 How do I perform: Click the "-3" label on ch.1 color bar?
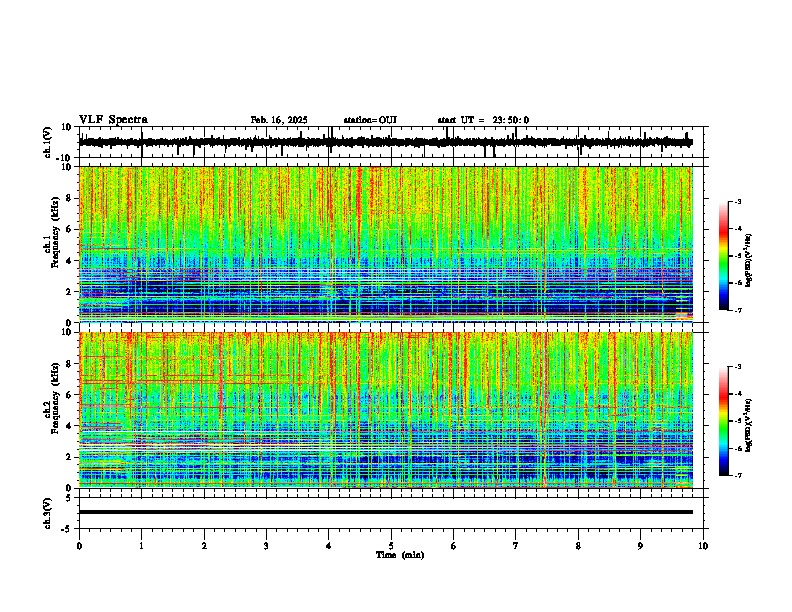point(738,201)
